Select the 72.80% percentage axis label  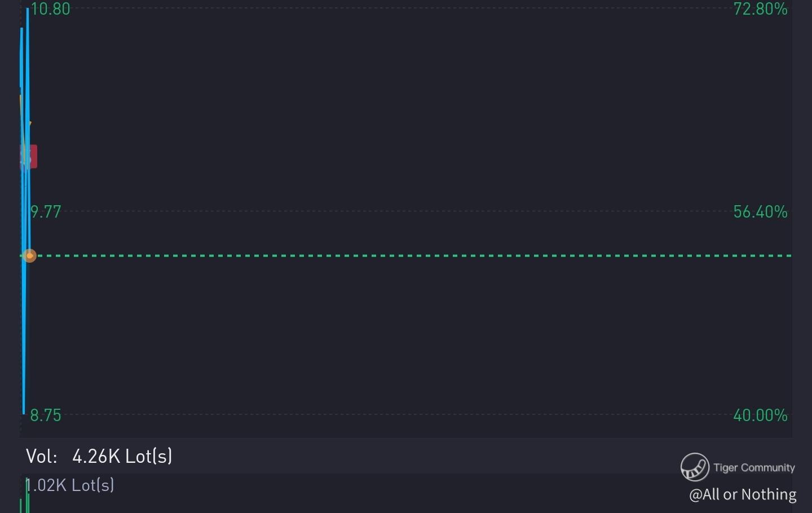[x=760, y=9]
